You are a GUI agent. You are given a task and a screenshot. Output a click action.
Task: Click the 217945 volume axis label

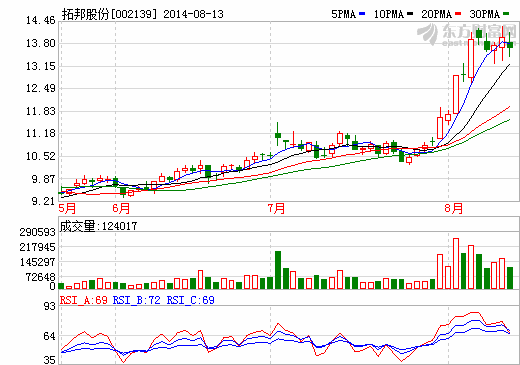point(37,247)
